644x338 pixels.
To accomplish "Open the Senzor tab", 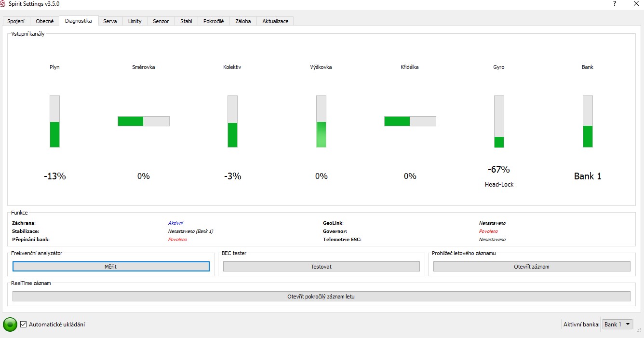I will click(161, 21).
